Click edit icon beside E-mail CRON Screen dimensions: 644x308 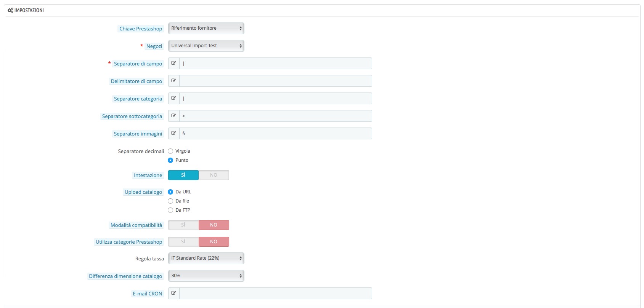tap(173, 293)
